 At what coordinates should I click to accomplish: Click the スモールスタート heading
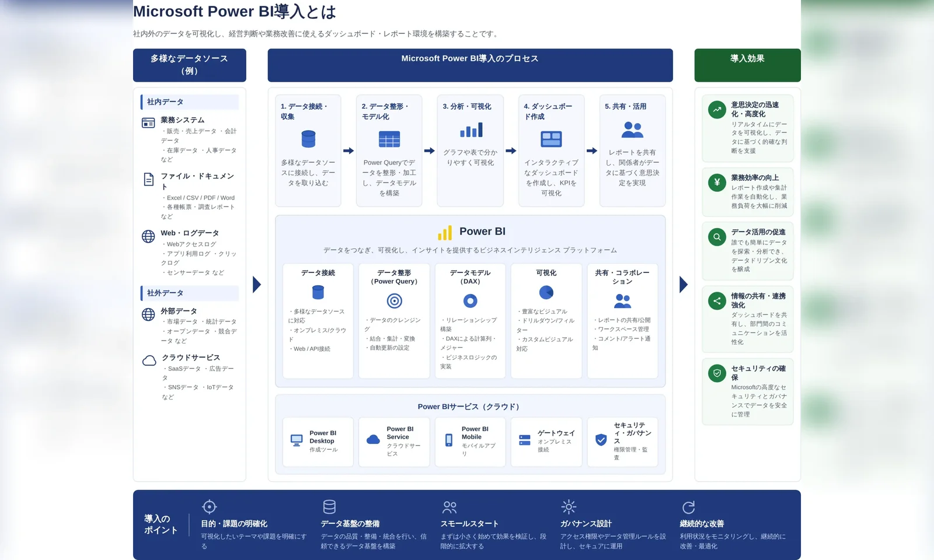pos(469,524)
